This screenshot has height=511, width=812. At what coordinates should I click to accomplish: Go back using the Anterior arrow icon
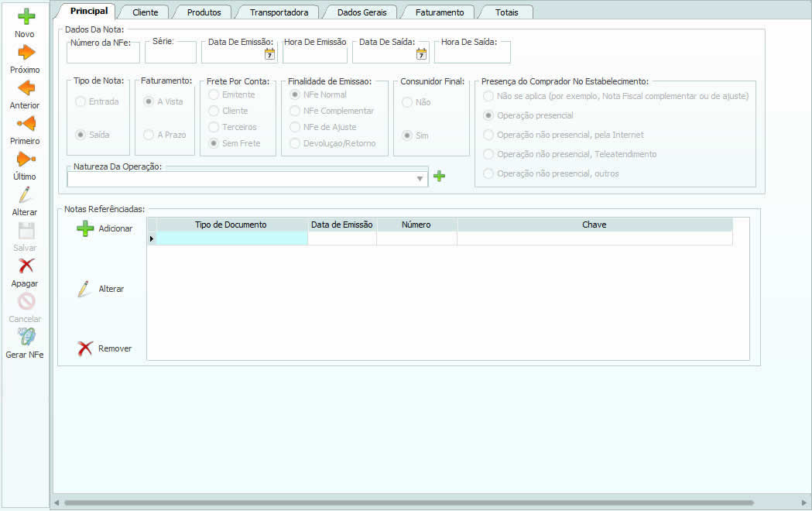coord(26,87)
